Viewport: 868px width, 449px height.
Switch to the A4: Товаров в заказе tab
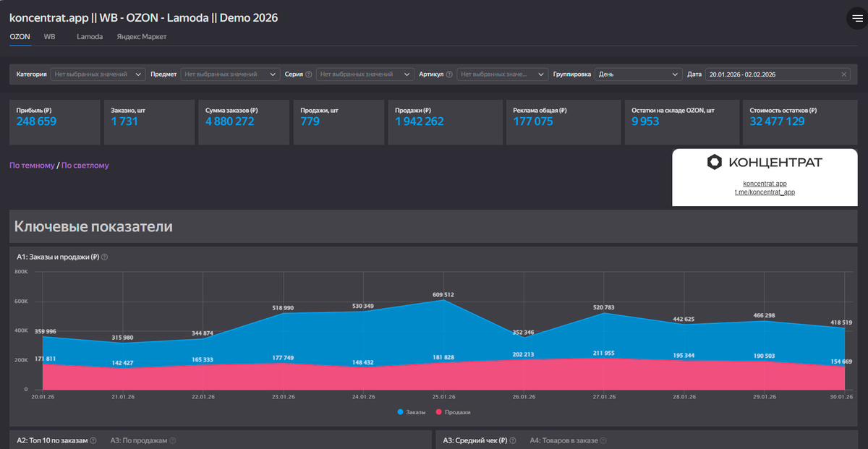click(x=563, y=440)
